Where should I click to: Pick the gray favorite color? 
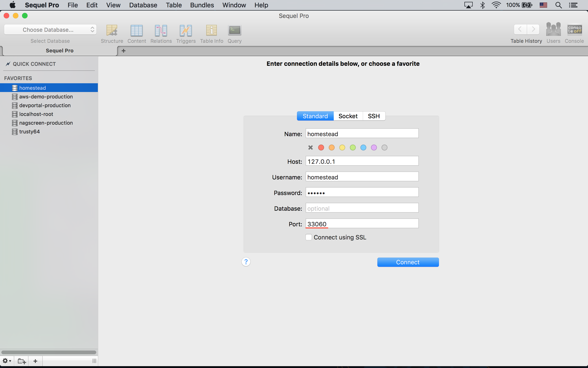coord(384,147)
